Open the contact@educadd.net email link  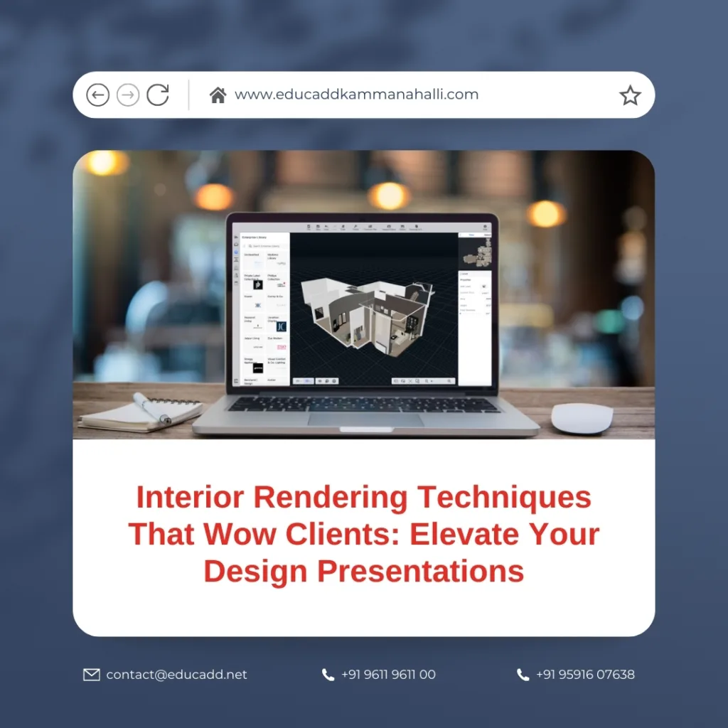coord(176,675)
